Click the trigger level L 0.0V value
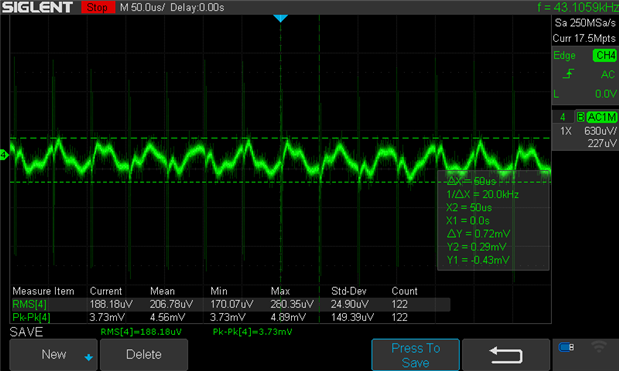The width and height of the screenshot is (619, 371). (x=605, y=94)
